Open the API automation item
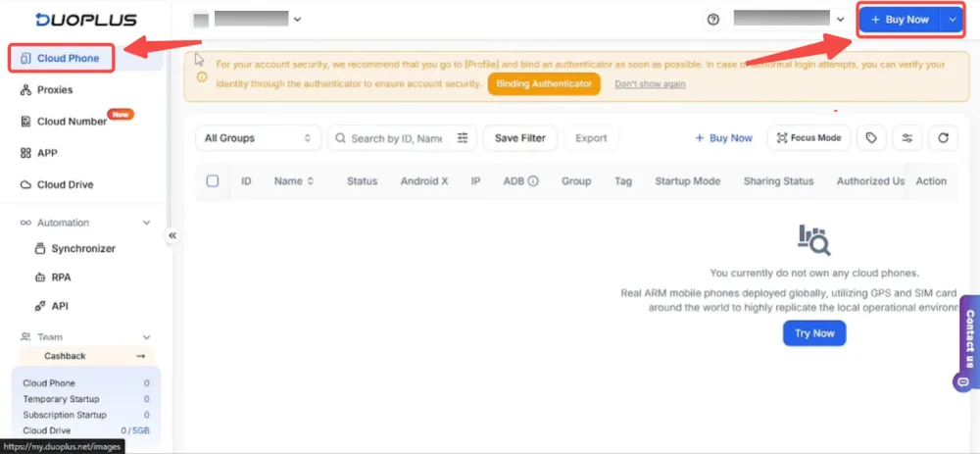Viewport: 980px width, 454px height. pyautogui.click(x=52, y=306)
